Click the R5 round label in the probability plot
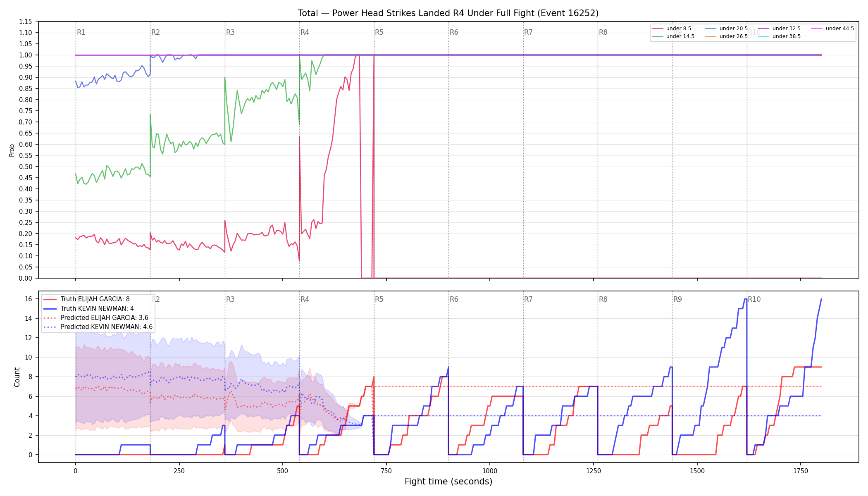 click(x=379, y=32)
